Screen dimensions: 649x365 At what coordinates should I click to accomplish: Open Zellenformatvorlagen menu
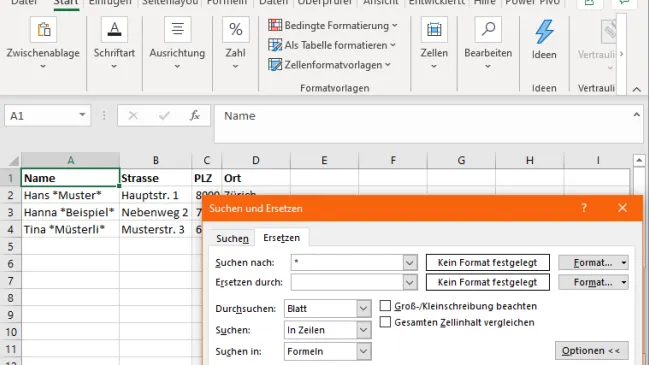[x=329, y=65]
